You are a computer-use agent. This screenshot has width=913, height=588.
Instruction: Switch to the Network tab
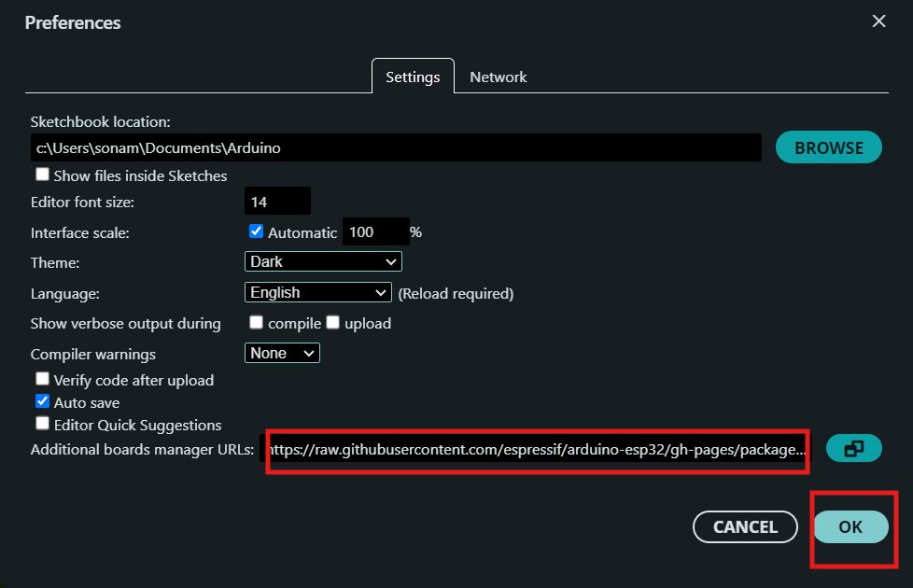coord(499,77)
